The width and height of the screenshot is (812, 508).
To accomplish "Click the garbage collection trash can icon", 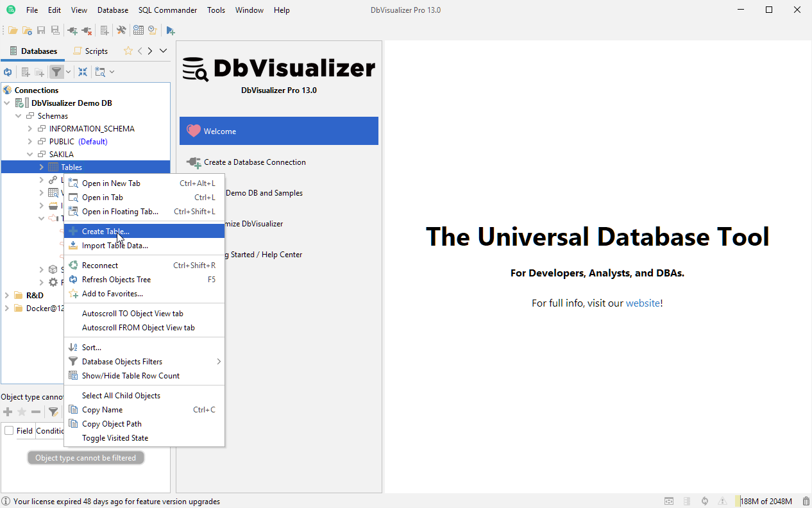I will [x=806, y=501].
